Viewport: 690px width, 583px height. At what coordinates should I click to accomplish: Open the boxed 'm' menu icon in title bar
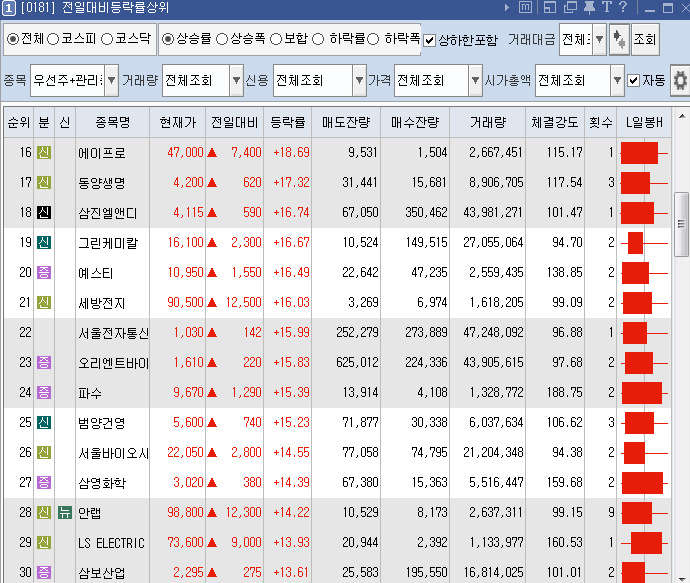click(525, 7)
